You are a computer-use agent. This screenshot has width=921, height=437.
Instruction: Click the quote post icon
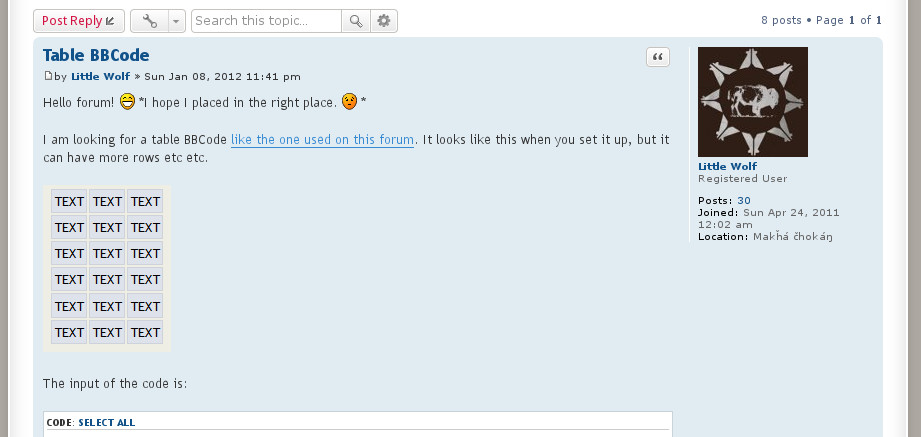[658, 57]
